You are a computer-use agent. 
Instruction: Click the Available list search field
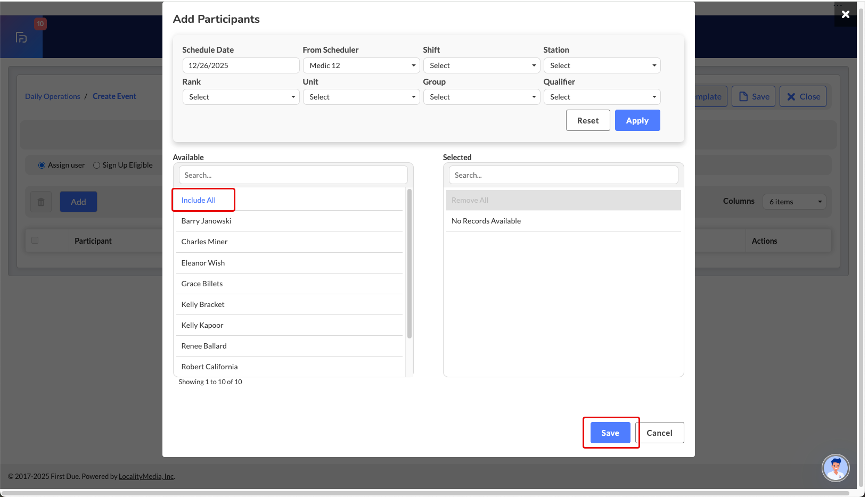click(293, 175)
